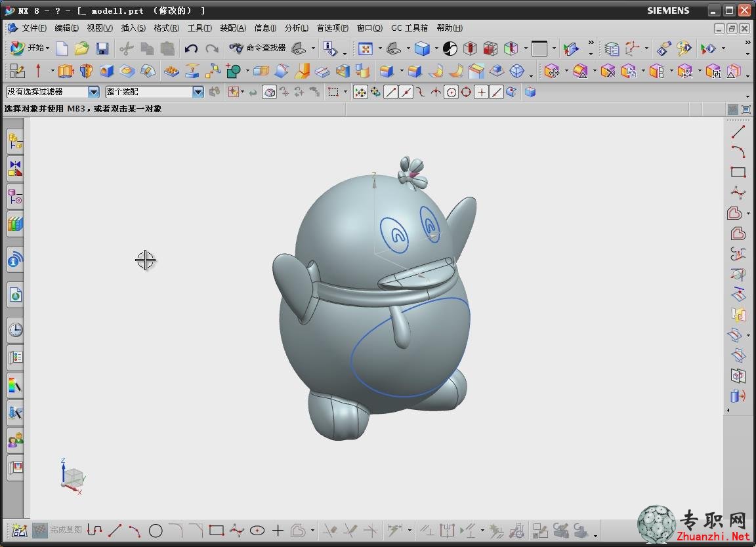Screen dimensions: 756x547
Task: Click the New file icon
Action: (62, 48)
